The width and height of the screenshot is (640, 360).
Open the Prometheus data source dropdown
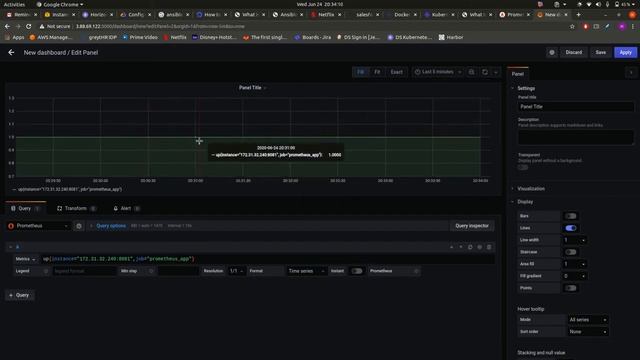coord(38,226)
